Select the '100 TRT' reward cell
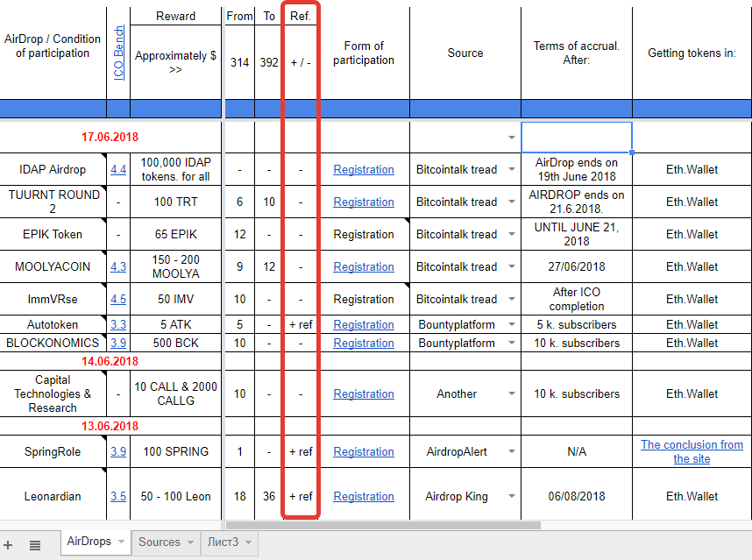 tap(175, 202)
